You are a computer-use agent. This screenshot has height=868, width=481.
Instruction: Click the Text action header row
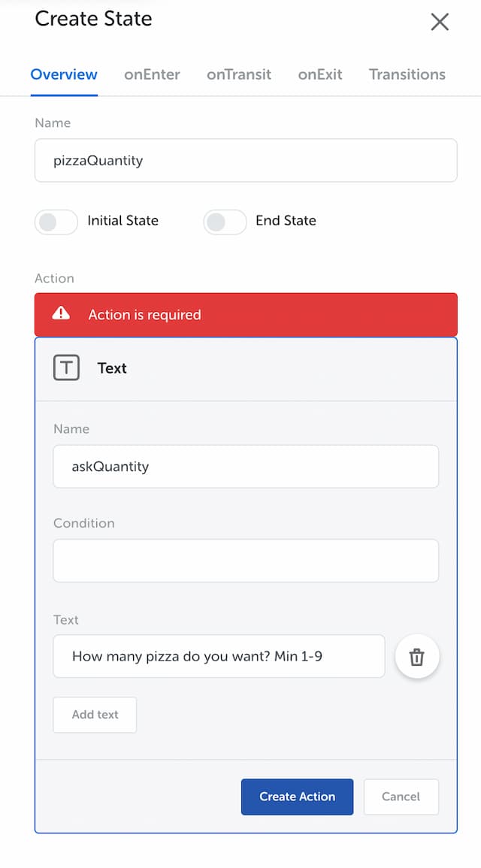(246, 369)
